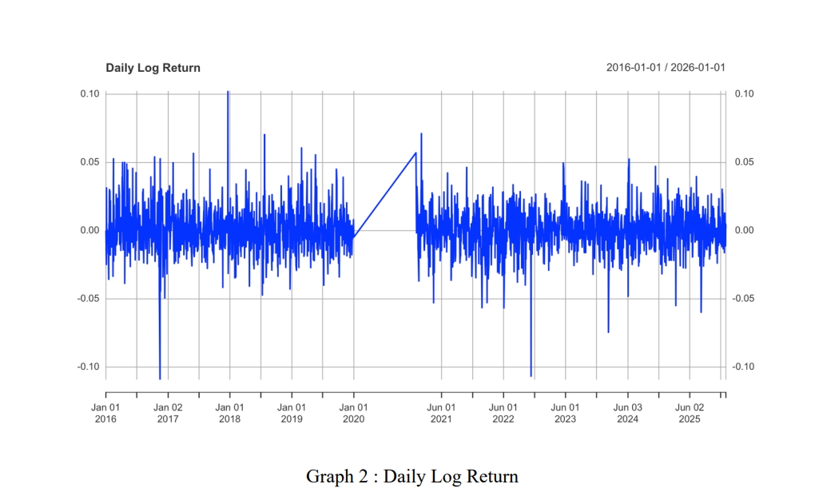Viewport: 819px width, 504px height.
Task: Click the -0.10 label on left y-axis
Action: [x=88, y=367]
